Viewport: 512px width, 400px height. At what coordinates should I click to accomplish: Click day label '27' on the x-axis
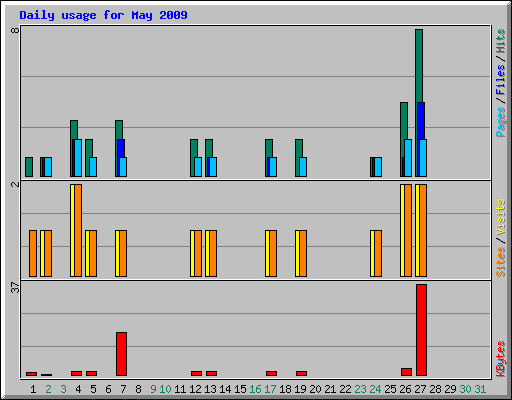420,389
